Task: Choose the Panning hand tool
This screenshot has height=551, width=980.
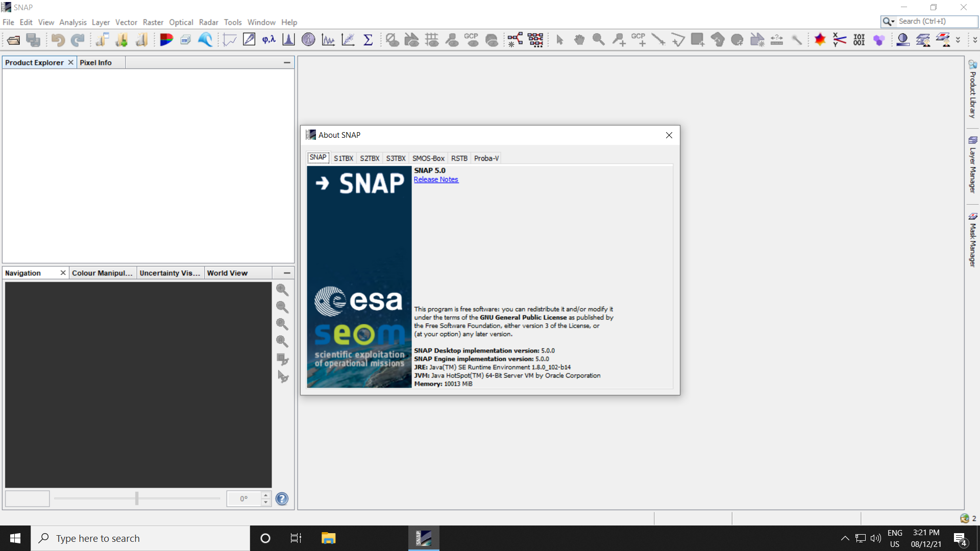Action: (x=579, y=40)
